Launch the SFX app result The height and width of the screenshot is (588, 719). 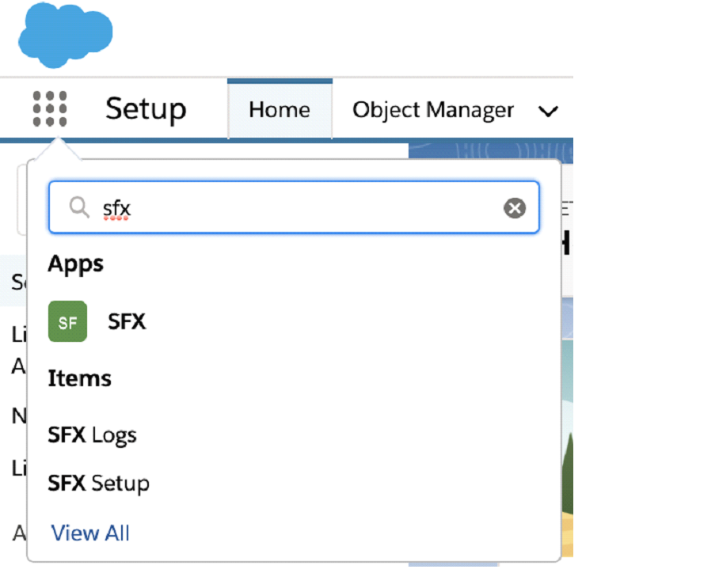click(127, 321)
